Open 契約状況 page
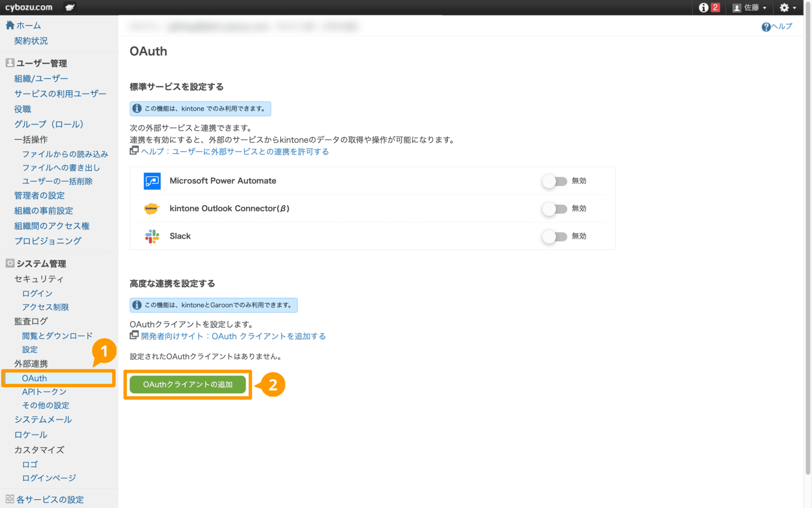Image resolution: width=812 pixels, height=508 pixels. (x=31, y=41)
